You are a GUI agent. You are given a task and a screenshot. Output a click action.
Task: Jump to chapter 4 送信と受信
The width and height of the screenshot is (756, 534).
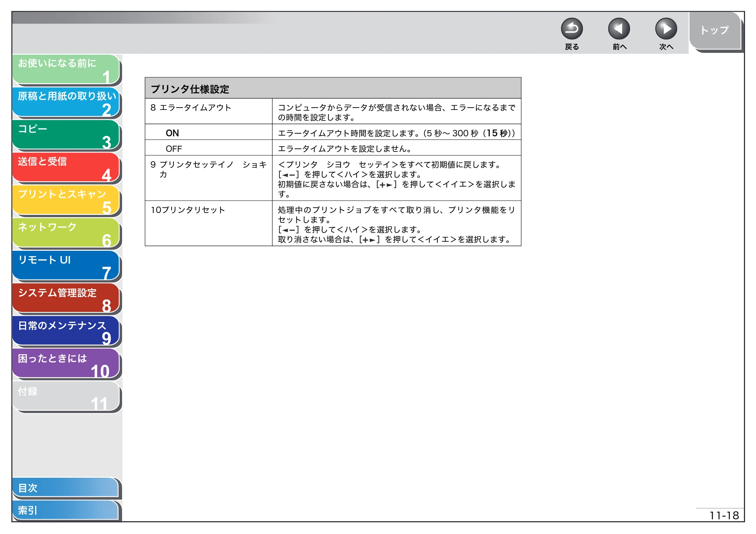click(66, 167)
